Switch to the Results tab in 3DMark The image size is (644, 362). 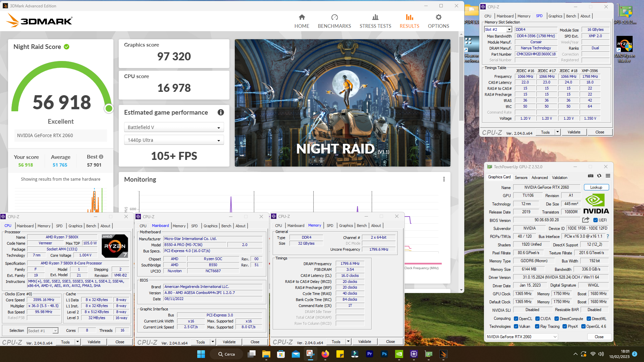click(x=409, y=21)
